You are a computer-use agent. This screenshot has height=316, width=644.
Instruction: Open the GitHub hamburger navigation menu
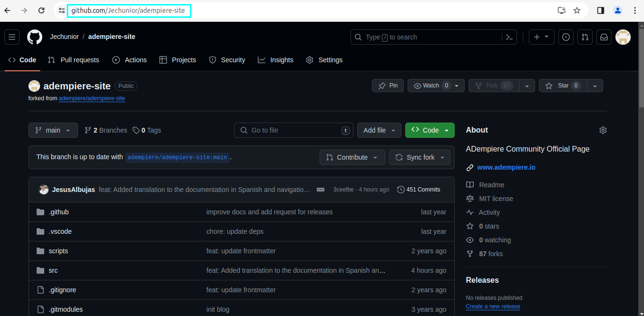point(12,37)
